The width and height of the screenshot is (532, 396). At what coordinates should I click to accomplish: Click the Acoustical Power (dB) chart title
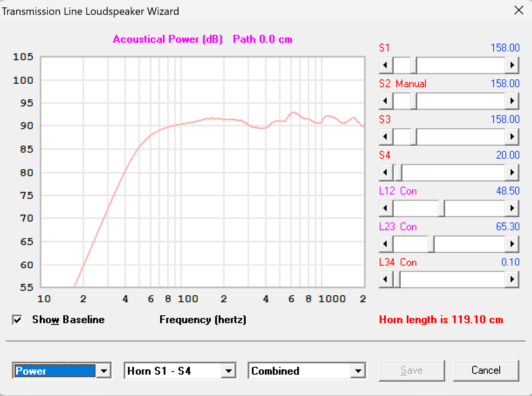click(x=168, y=39)
